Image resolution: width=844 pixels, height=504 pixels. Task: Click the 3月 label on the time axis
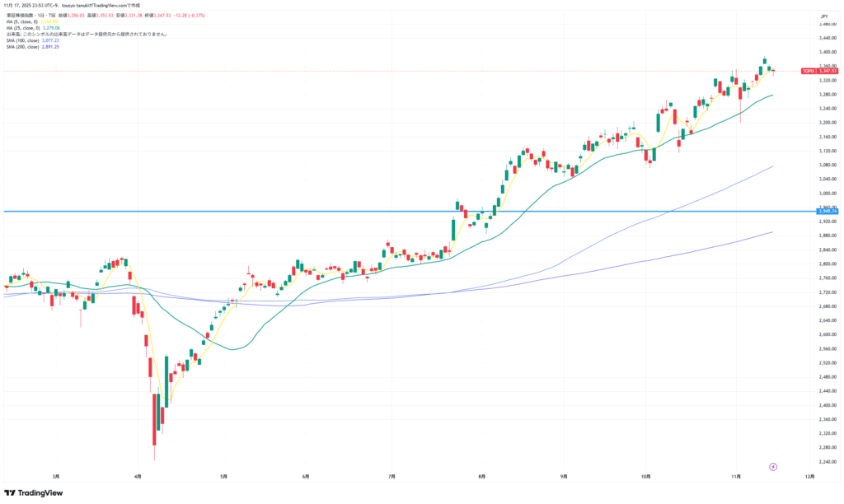tap(56, 476)
